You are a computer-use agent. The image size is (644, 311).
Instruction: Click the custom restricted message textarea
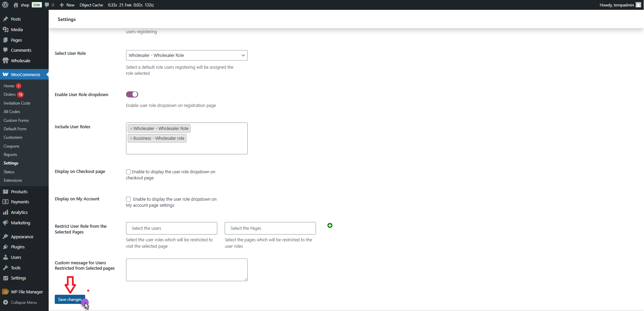click(187, 270)
